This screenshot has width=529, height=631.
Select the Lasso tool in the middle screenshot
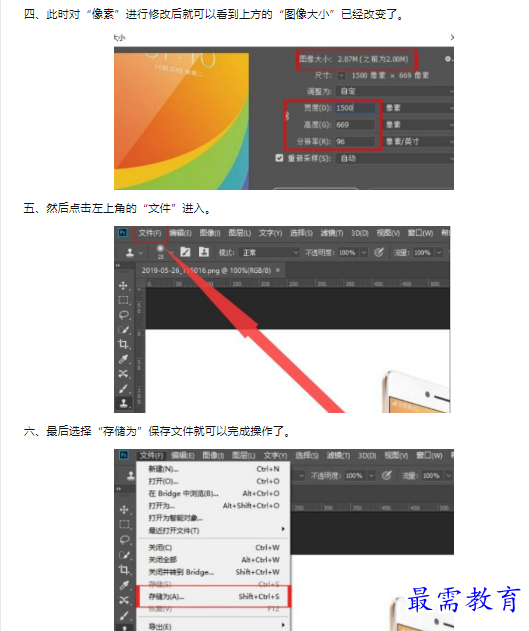(123, 315)
